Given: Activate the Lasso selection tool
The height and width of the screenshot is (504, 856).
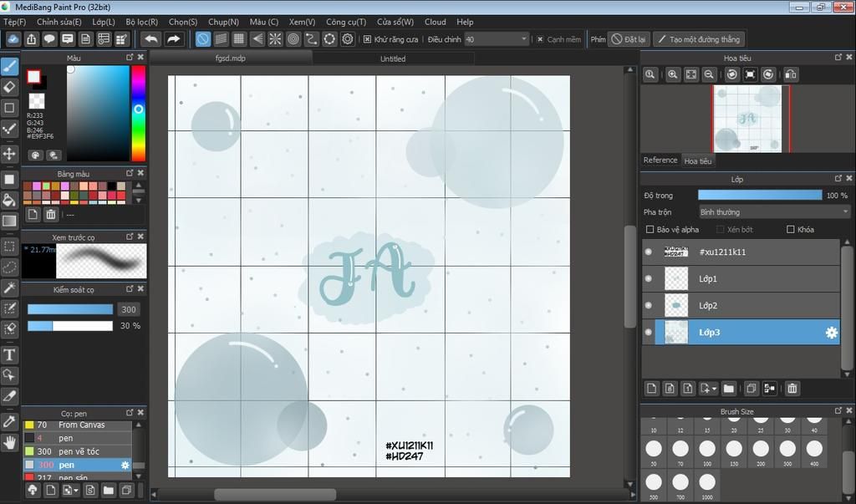Looking at the screenshot, I should pyautogui.click(x=10, y=267).
